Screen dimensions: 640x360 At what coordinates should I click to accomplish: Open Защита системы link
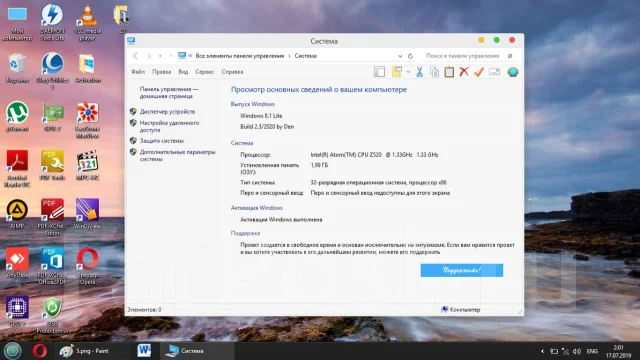(162, 141)
